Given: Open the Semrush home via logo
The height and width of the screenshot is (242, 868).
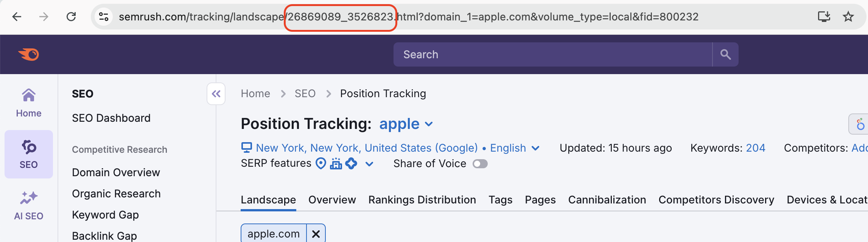Looking at the screenshot, I should coord(28,54).
